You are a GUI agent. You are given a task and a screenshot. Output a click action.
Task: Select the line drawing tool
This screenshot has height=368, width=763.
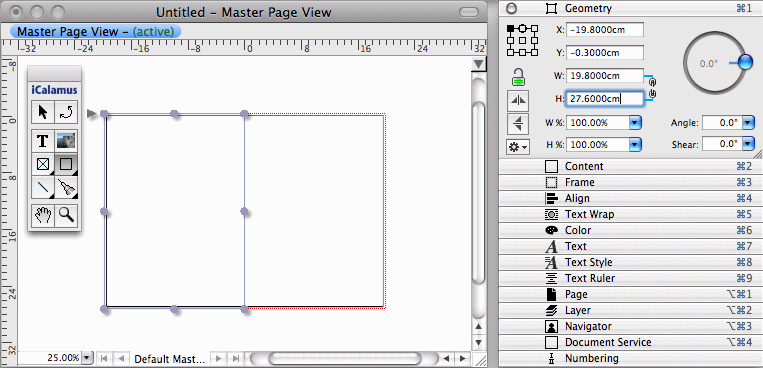[x=43, y=187]
